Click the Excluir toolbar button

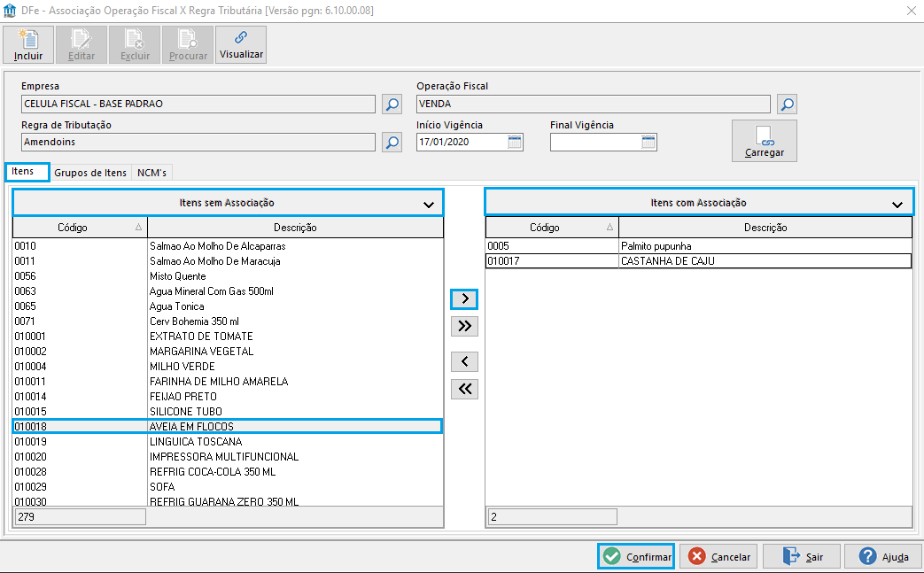click(135, 45)
